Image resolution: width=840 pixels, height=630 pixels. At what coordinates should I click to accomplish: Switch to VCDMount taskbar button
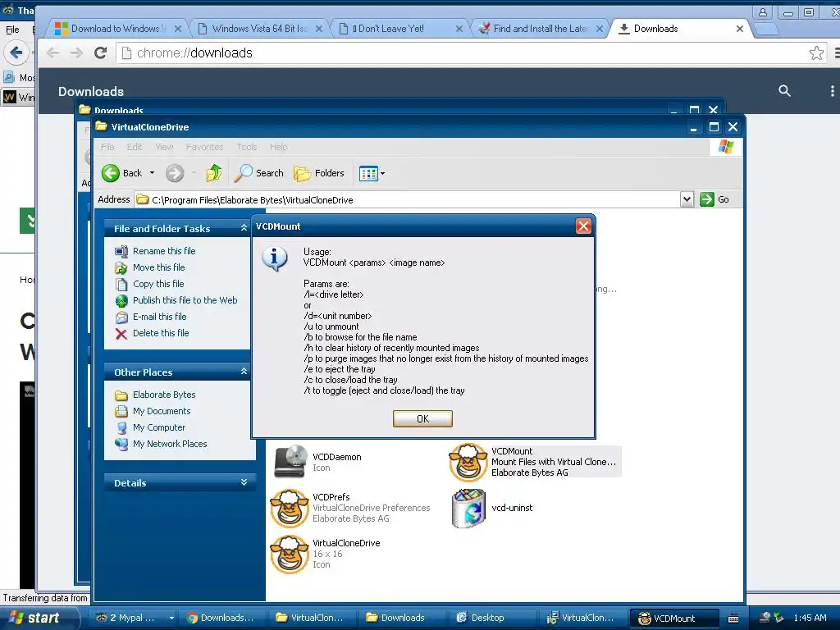pyautogui.click(x=674, y=619)
